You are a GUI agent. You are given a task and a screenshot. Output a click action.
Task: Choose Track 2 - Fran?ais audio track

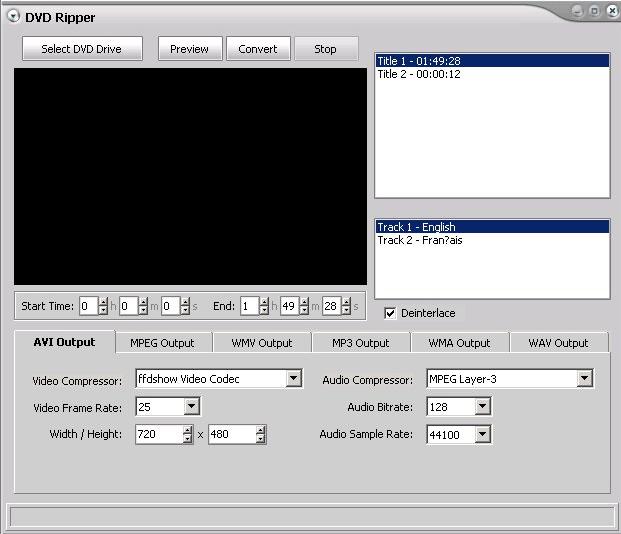coord(492,240)
